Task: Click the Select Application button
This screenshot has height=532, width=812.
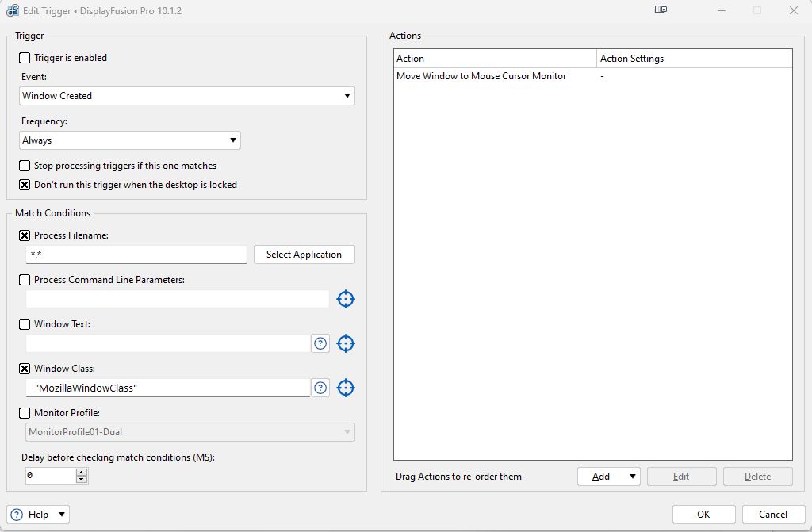Action: (304, 255)
